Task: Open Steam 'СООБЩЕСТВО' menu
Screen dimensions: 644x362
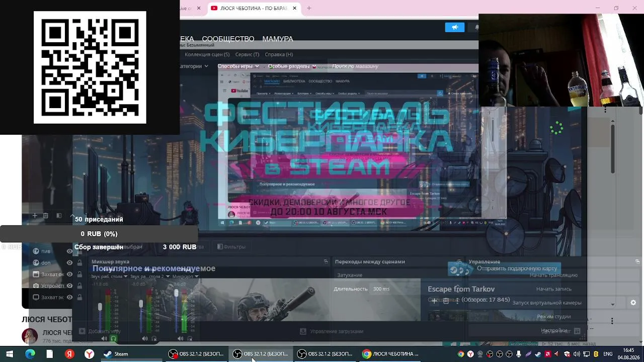Action: (x=228, y=39)
